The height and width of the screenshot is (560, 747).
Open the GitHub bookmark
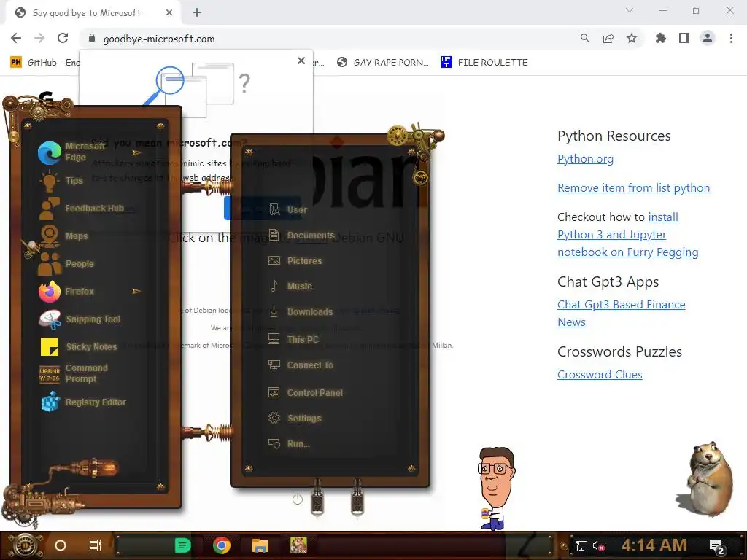(x=44, y=63)
